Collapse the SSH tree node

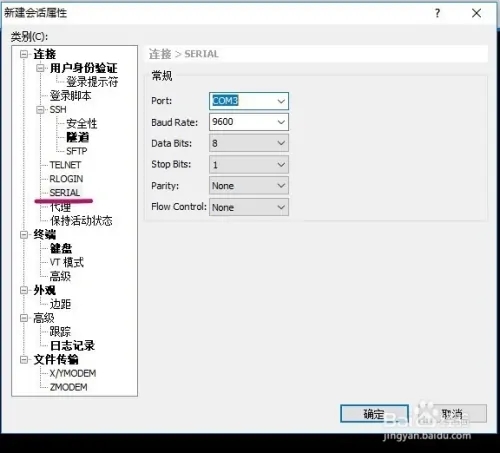(x=40, y=109)
